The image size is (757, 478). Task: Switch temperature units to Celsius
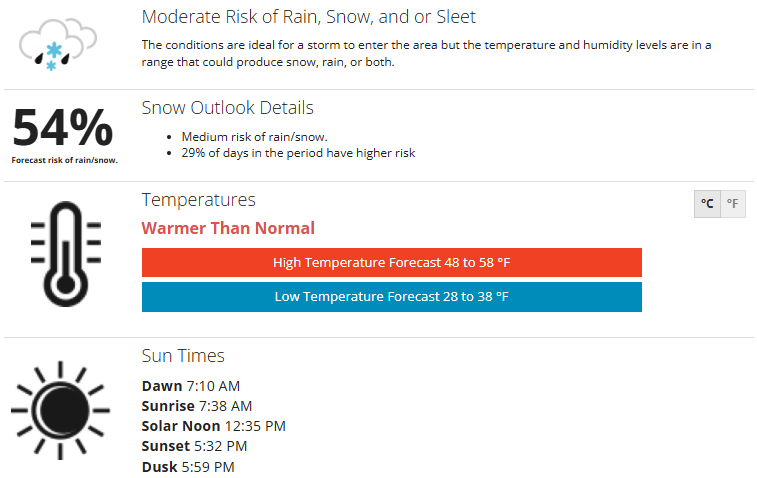tap(707, 204)
